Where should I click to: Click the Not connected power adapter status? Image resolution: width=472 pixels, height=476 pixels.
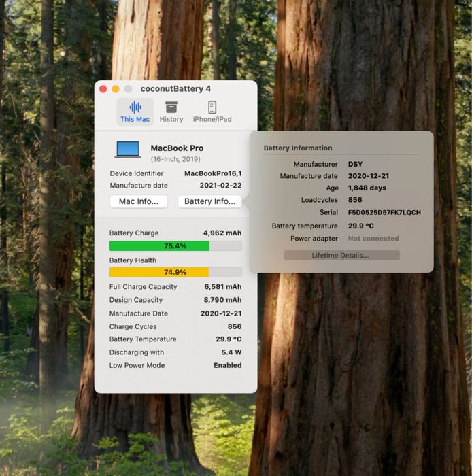pyautogui.click(x=373, y=239)
